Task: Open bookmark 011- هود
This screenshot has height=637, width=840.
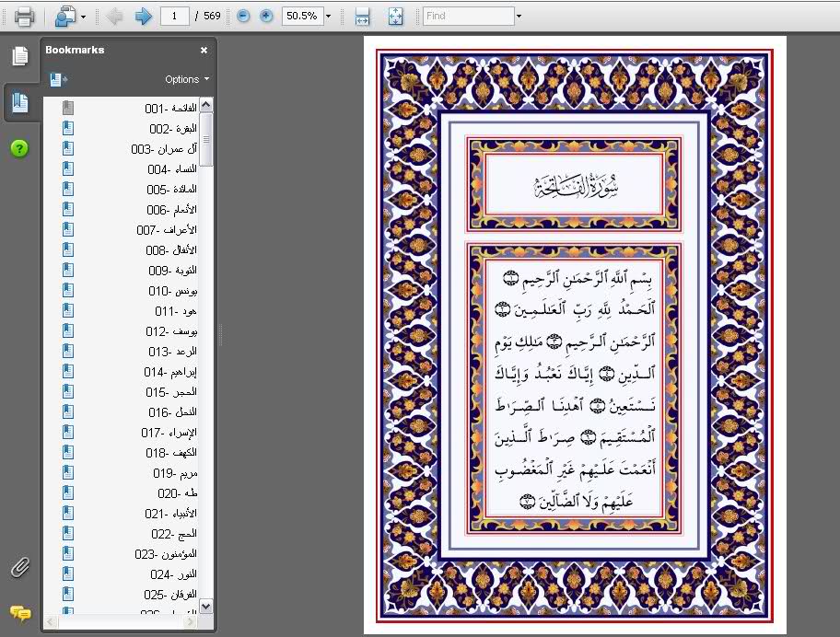Action: [x=176, y=311]
